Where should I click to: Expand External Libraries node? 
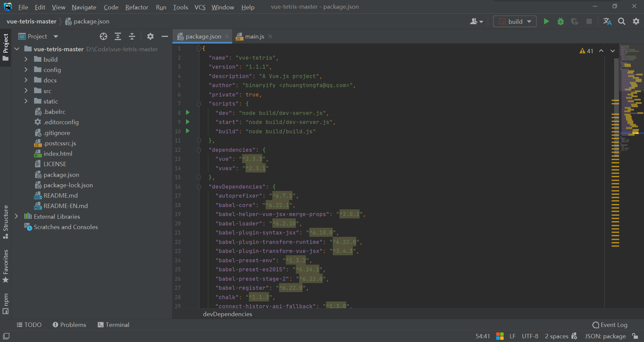click(x=16, y=216)
